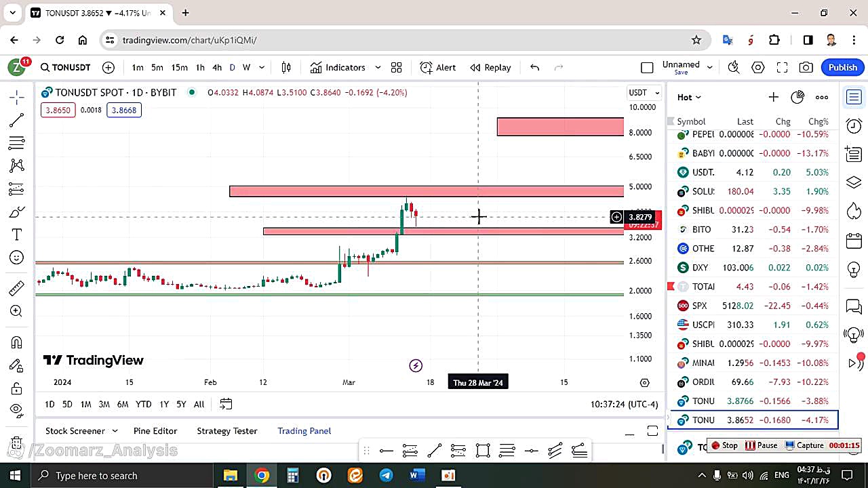Select DXY row in watchlist
868x488 pixels.
[x=753, y=268]
